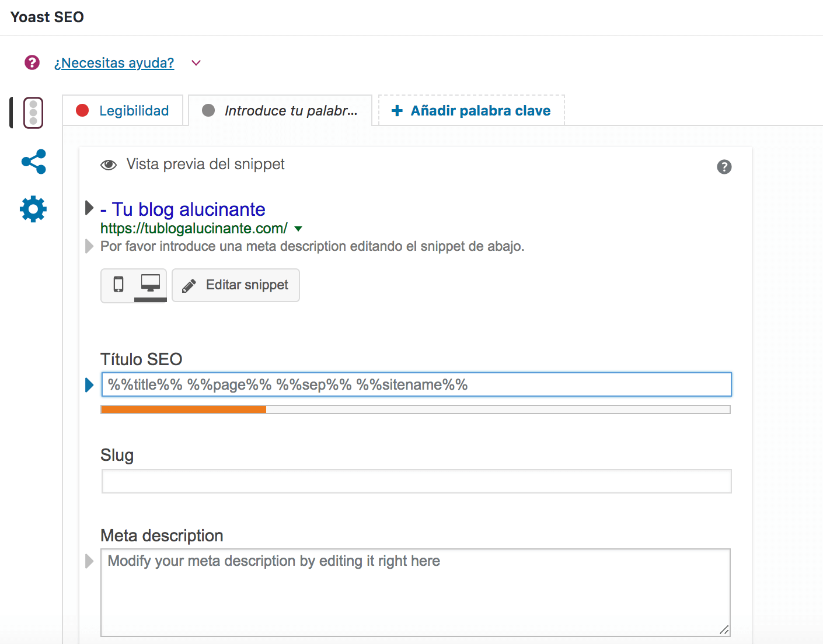Switch to desktop preview monitor icon
This screenshot has width=823, height=644.
(151, 284)
